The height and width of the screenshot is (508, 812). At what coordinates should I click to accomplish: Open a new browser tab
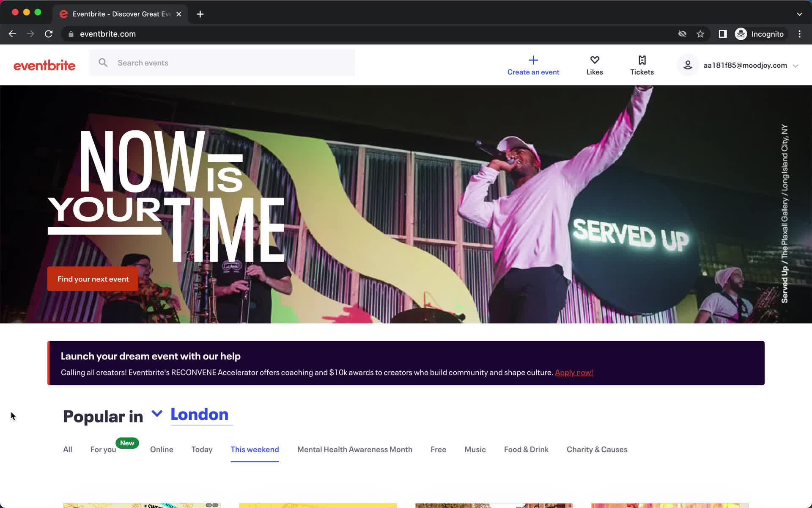point(200,14)
